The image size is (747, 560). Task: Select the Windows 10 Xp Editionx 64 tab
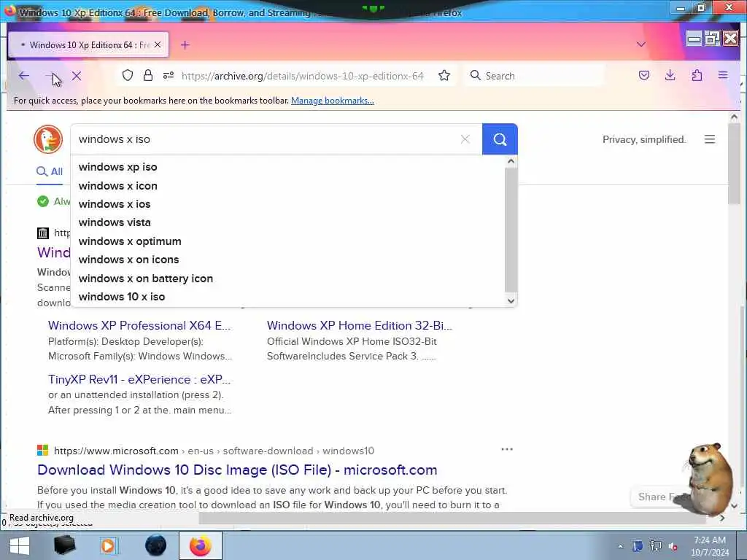click(88, 44)
